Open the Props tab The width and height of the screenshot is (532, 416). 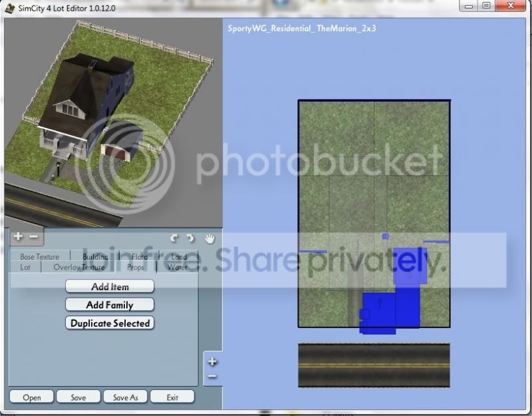[x=136, y=268]
